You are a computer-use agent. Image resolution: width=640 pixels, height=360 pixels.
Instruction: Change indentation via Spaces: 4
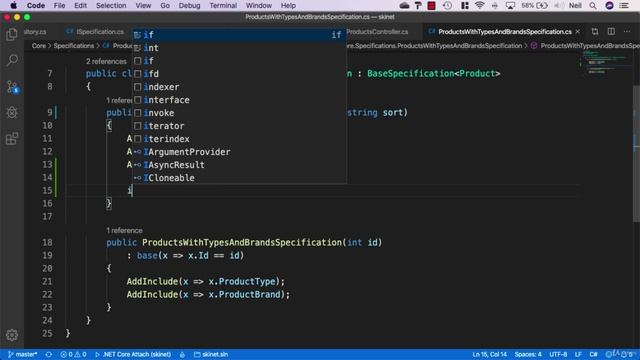[x=528, y=354]
